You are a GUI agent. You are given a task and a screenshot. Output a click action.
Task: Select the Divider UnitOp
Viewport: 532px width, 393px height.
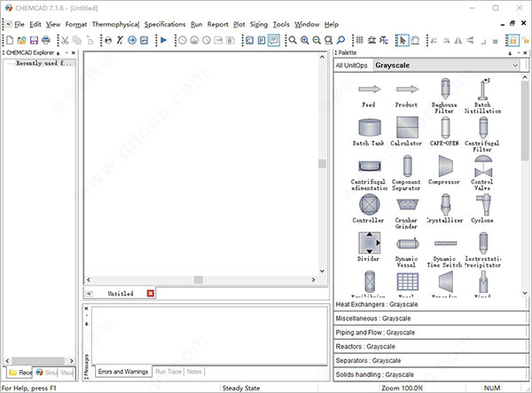[x=369, y=247]
